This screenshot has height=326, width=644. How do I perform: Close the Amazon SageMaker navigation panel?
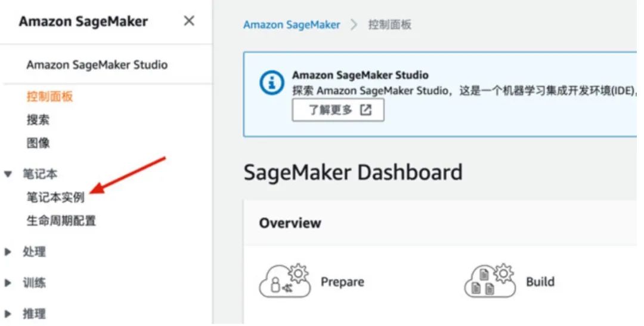point(189,21)
